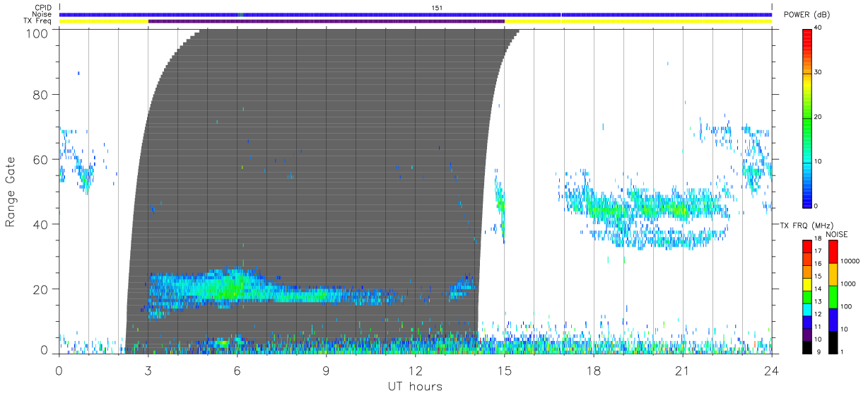Pick the cyan 12–13 MHz TX FRQ swatch
This screenshot has width=868, height=401.
tap(807, 309)
